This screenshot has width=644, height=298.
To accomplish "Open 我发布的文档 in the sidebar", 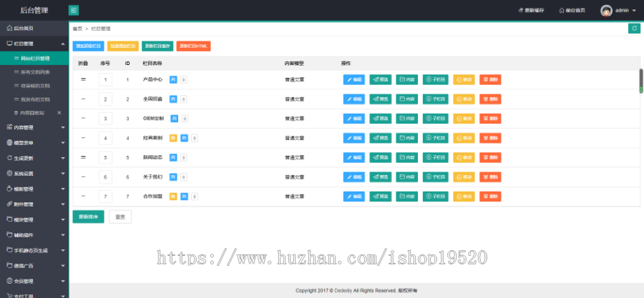I will coord(34,99).
